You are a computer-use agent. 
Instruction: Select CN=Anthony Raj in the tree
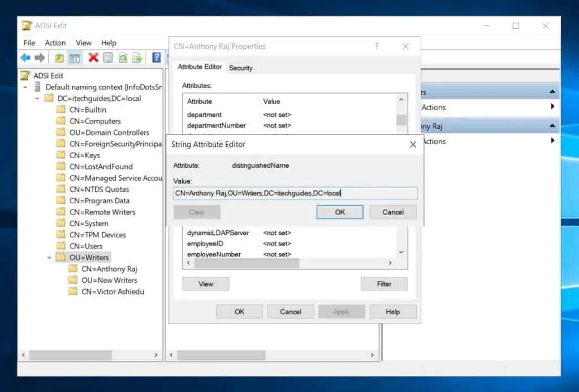coord(109,269)
